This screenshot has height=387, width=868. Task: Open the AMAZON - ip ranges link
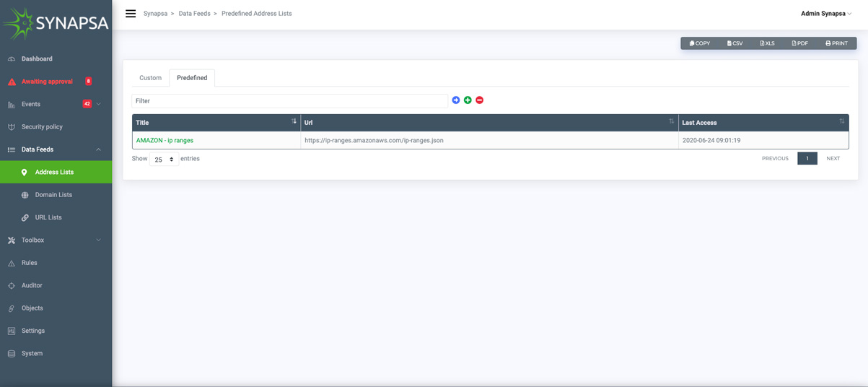(165, 141)
